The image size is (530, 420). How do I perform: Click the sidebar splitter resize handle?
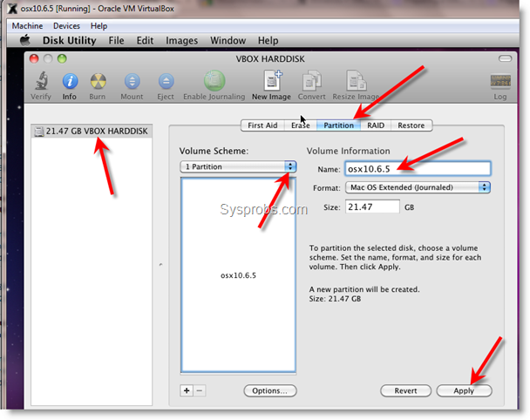pos(160,265)
